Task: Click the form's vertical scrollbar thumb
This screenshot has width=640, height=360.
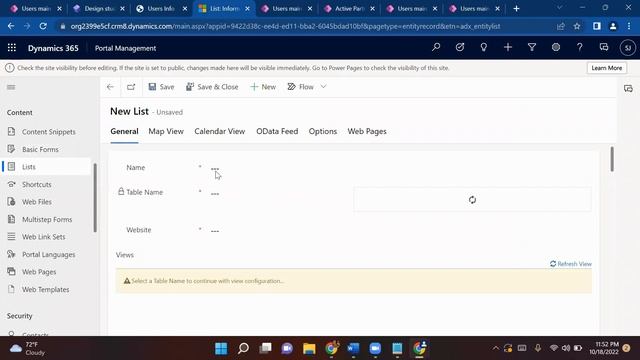Action: click(612, 159)
